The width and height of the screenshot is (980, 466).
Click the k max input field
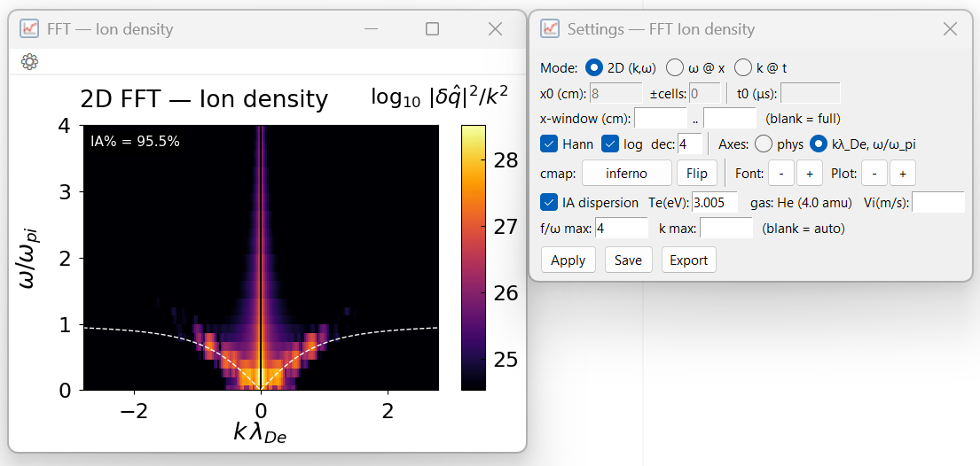726,228
